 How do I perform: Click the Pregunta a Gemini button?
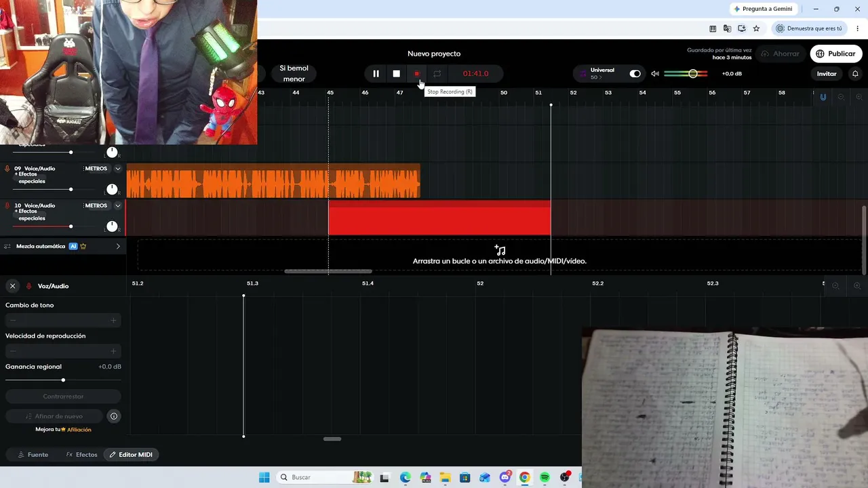click(x=763, y=9)
